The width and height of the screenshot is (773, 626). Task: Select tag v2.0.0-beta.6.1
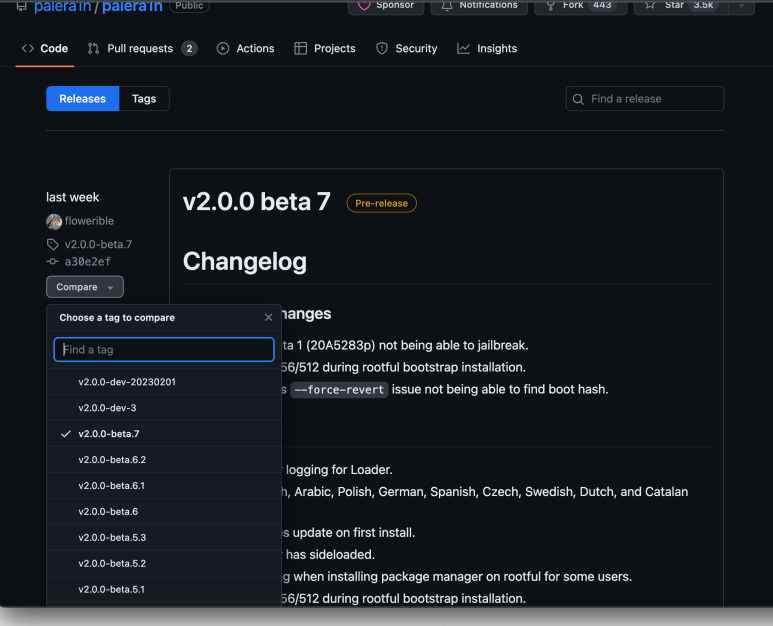(x=164, y=486)
